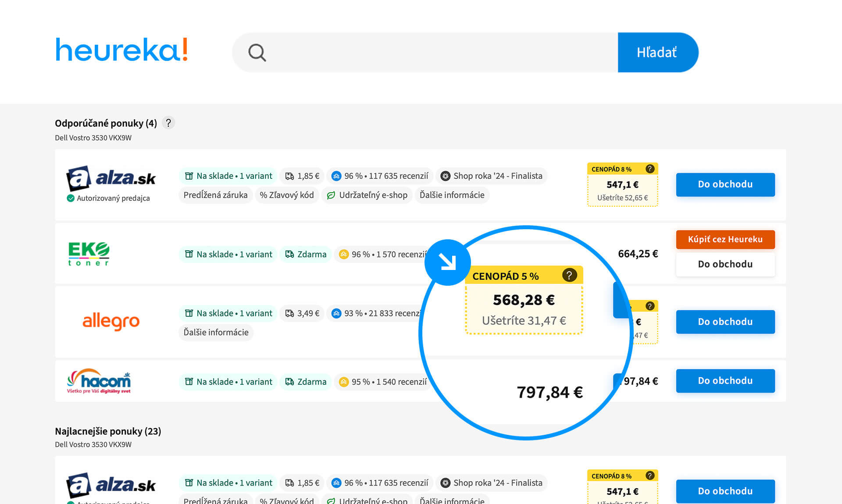Click the magnifier icon in search bar
This screenshot has height=504, width=842.
257,53
